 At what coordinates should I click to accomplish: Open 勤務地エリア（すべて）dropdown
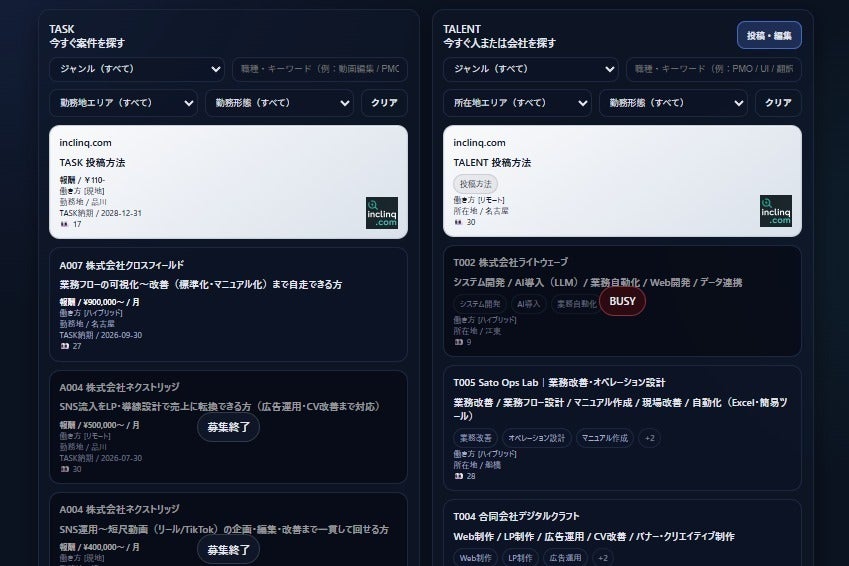[123, 103]
